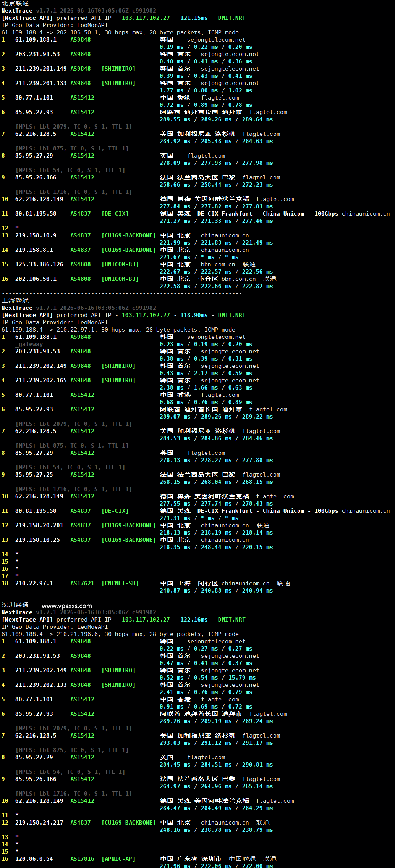395x868 pixels.
Task: Click backbone hop IP 219.158.10.9
Action: tap(36, 235)
